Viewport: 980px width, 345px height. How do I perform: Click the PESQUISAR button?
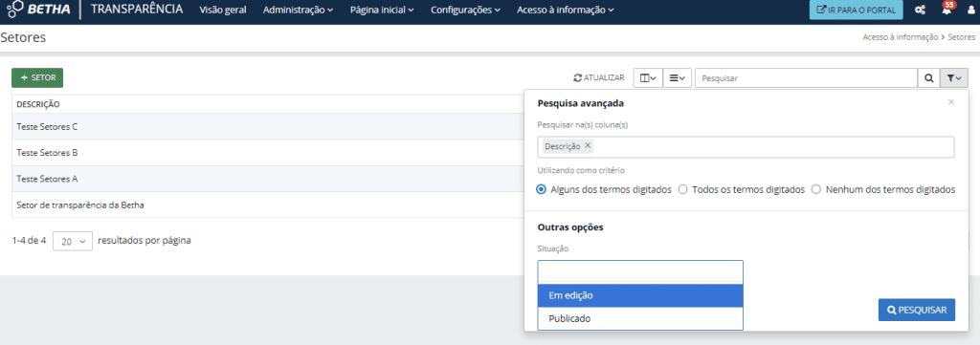click(x=917, y=310)
